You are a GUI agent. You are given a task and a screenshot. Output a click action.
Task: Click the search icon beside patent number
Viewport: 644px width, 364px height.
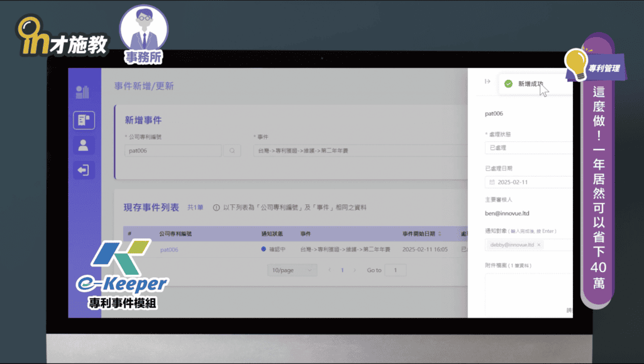[232, 151]
